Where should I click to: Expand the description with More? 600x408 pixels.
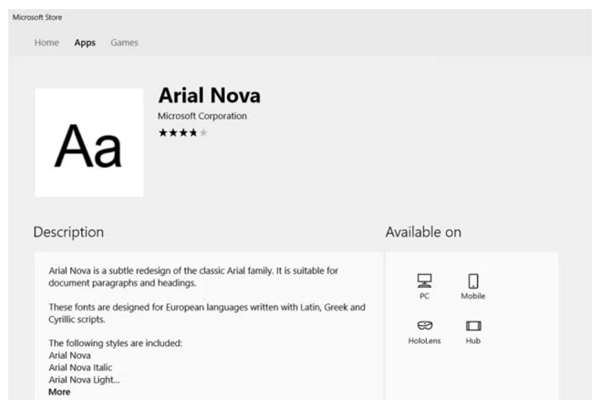click(59, 392)
